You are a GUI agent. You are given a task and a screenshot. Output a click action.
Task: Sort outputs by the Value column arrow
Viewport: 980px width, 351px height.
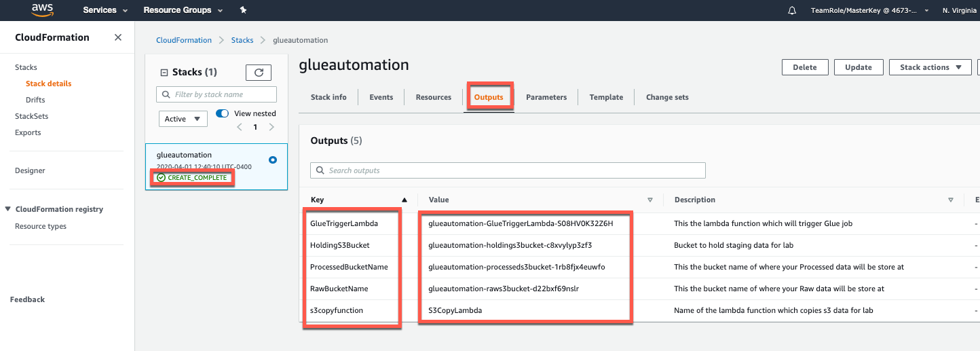point(649,200)
